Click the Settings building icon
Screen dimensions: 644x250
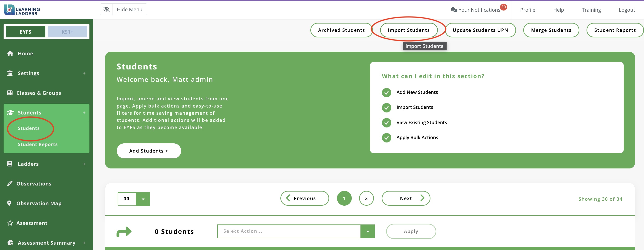tap(10, 73)
